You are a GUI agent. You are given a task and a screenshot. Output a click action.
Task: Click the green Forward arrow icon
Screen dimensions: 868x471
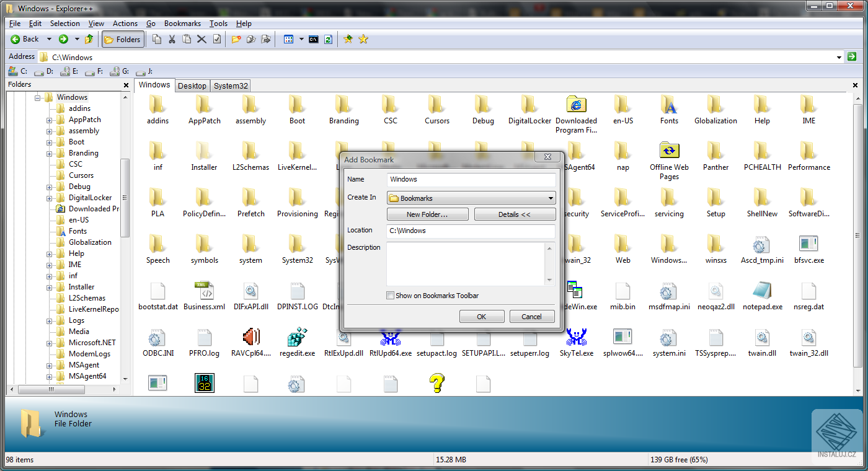coord(63,39)
